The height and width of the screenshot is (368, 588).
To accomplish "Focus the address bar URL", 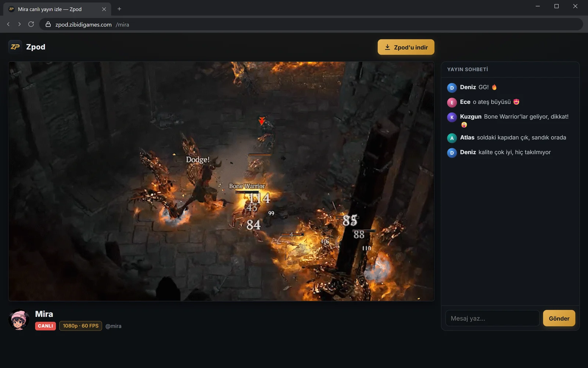I will coord(311,24).
